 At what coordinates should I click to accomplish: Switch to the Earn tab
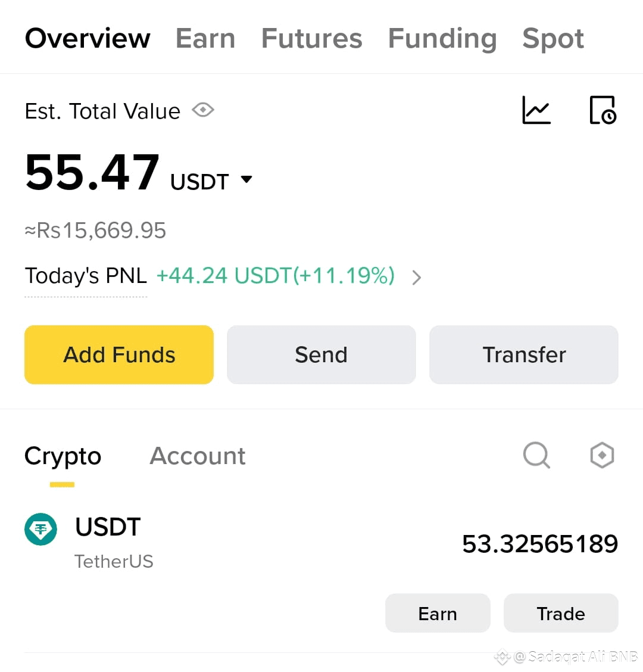205,39
